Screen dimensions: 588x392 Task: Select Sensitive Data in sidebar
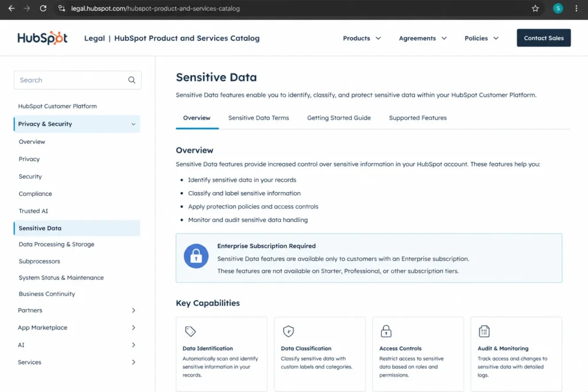tap(77, 228)
